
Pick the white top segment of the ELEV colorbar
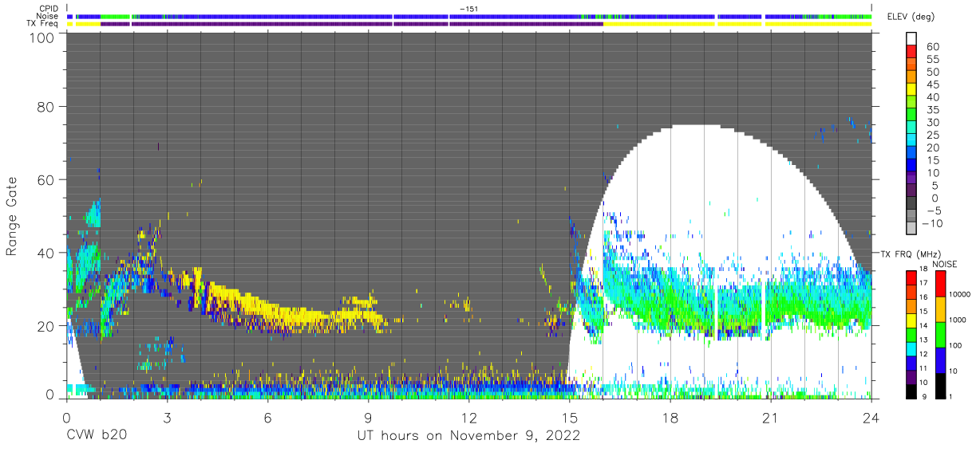[x=913, y=38]
